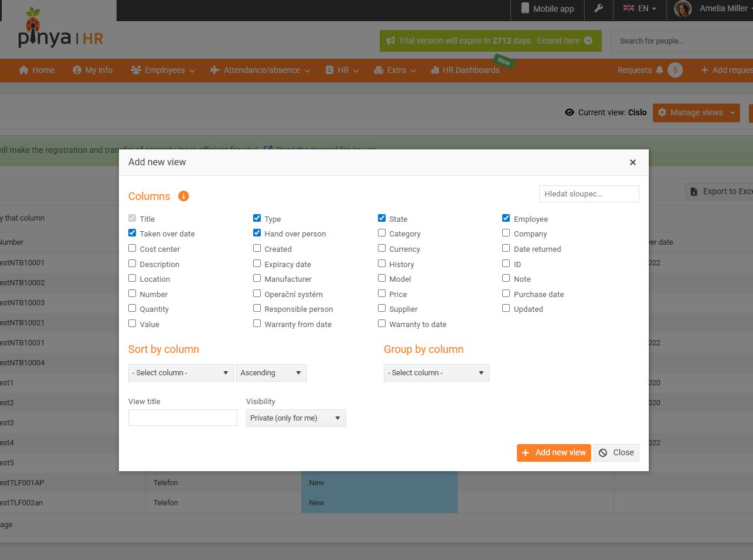Viewport: 753px width, 560px height.
Task: Click the Excel icon on Export button
Action: pos(694,191)
